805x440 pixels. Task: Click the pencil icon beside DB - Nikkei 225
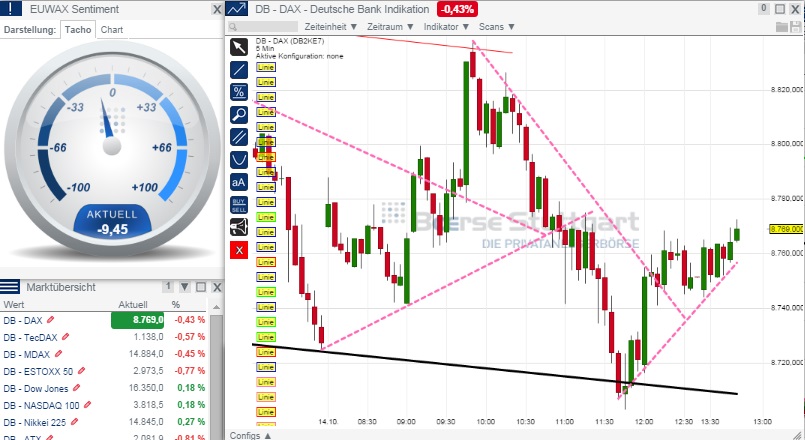74,422
